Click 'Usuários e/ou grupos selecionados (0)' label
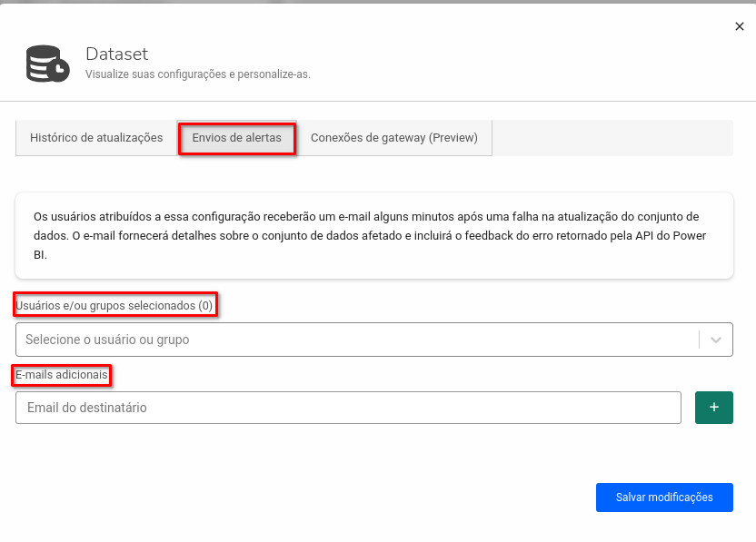Viewport: 756px width, 542px height. (x=114, y=304)
